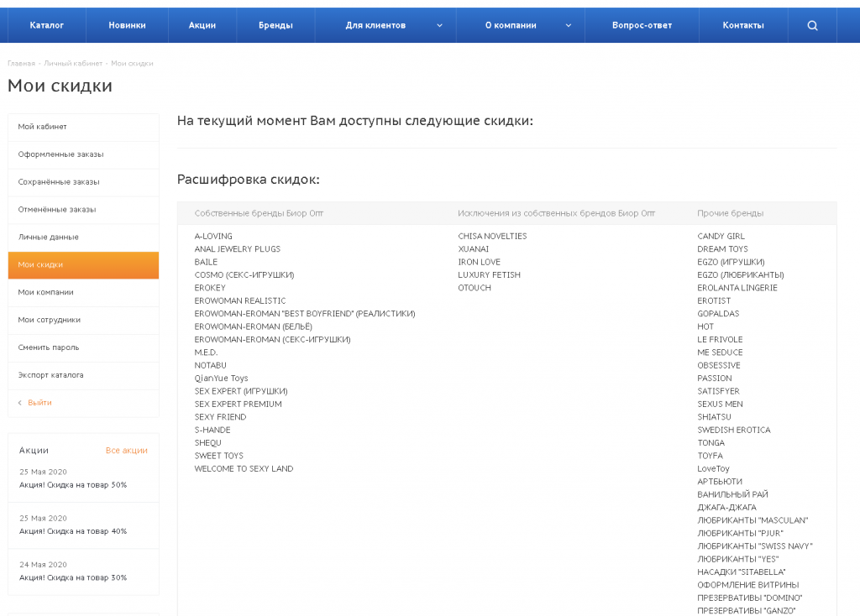
Task: Select brand ВАНИЛЬНЫЙ РАЙ
Action: click(x=732, y=495)
